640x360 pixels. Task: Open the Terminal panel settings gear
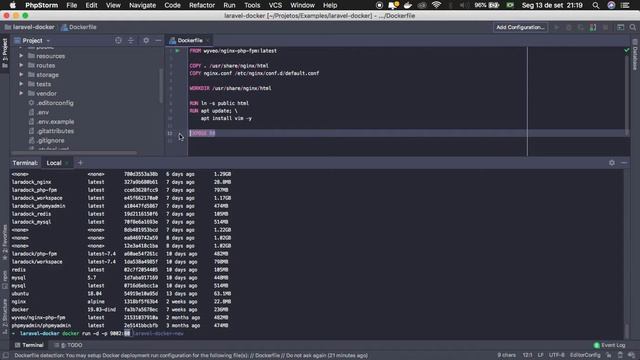611,163
